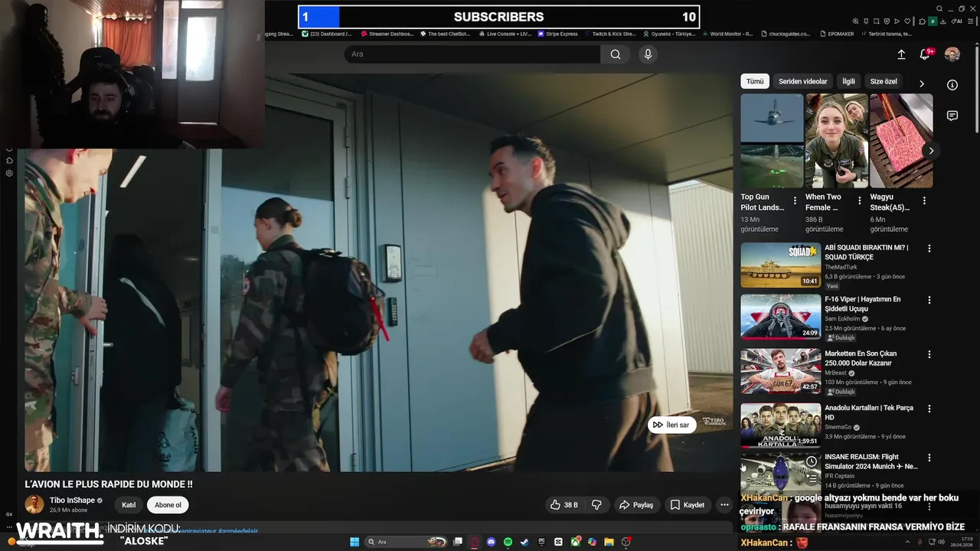The height and width of the screenshot is (551, 980).
Task: Open options for Top Gun Pilot Lands short
Action: (795, 201)
